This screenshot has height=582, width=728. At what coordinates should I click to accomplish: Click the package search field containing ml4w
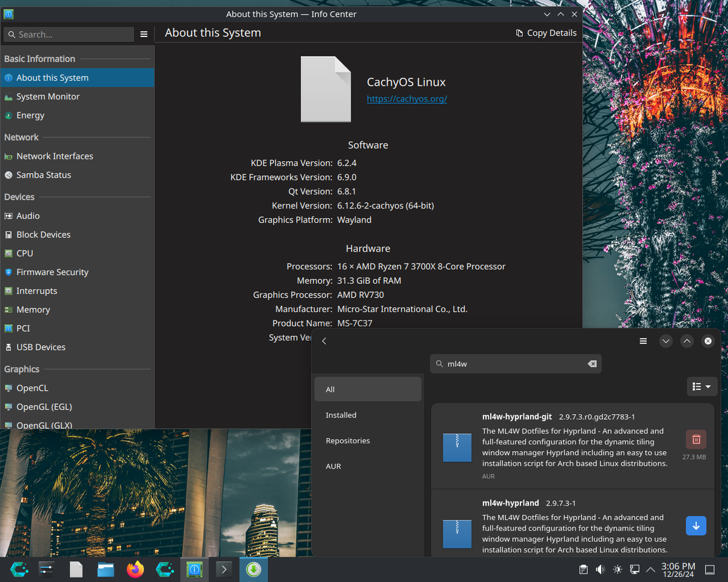(516, 364)
